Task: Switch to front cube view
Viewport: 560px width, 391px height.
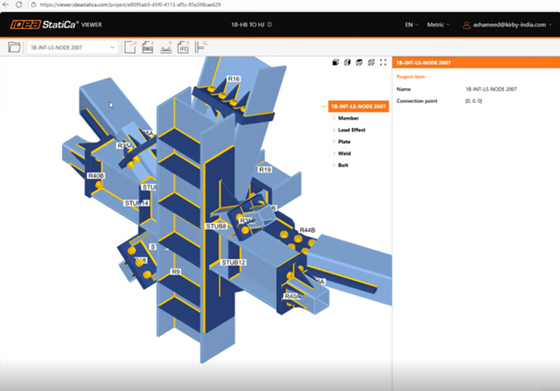Action: point(335,62)
